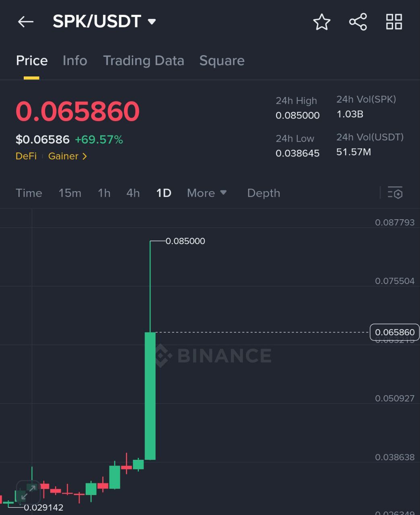This screenshot has height=515, width=420.
Task: Tap the 0.085000 chart high label
Action: pyautogui.click(x=185, y=241)
